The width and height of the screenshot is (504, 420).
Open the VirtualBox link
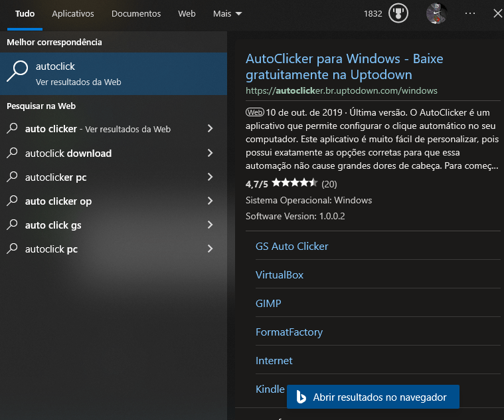tap(280, 275)
